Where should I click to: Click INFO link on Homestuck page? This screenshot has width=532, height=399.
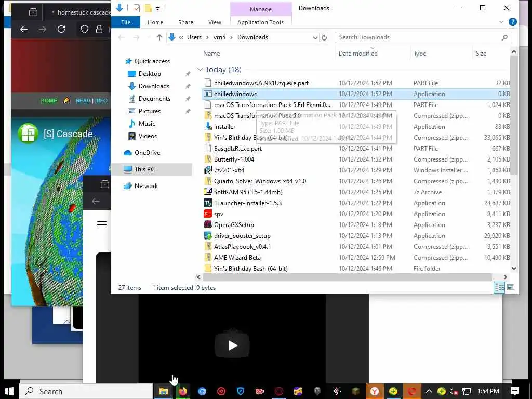(x=101, y=101)
